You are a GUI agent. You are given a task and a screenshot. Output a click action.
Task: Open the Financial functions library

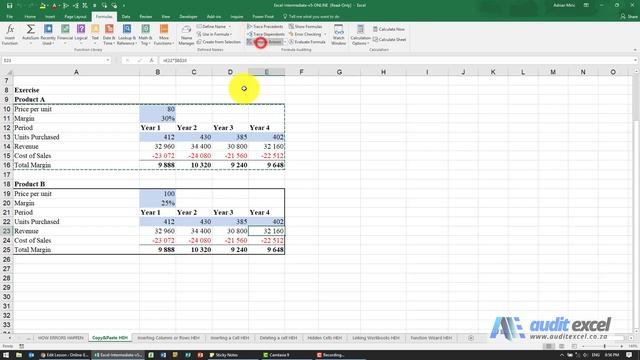pyautogui.click(x=65, y=35)
